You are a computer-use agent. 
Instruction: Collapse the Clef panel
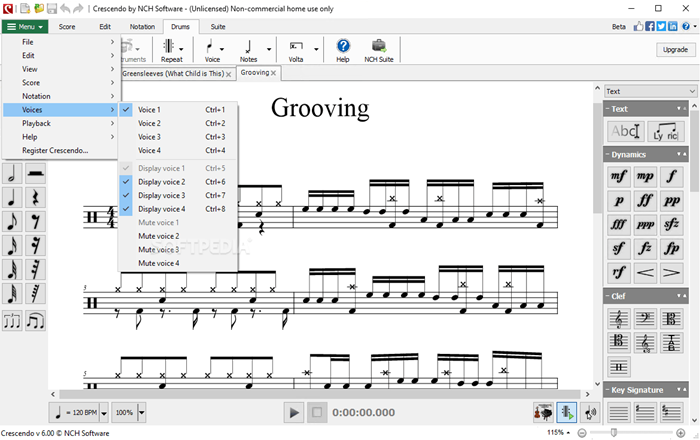coord(608,296)
